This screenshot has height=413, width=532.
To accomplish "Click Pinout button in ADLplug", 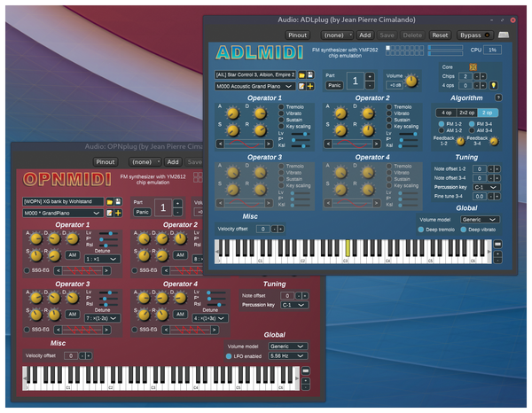I will (297, 35).
